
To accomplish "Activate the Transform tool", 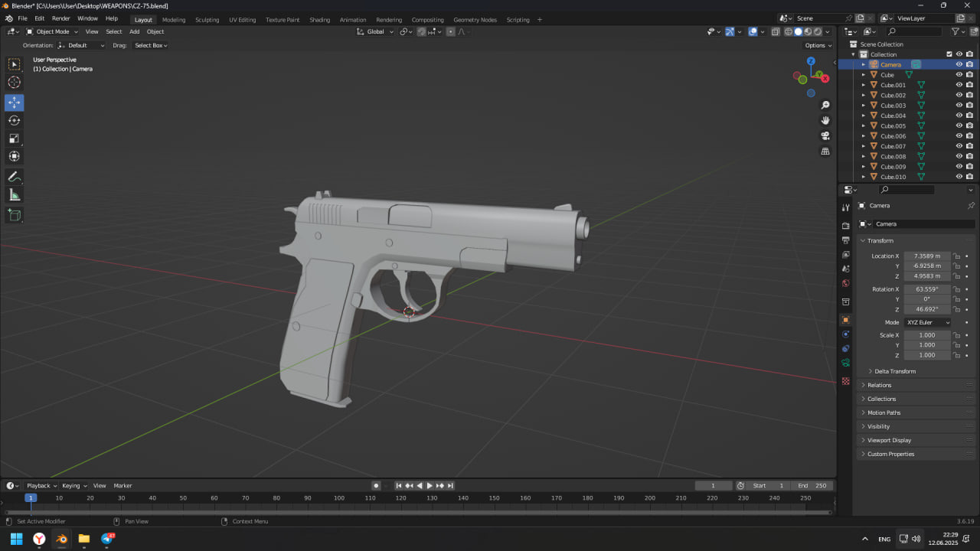I will coord(15,156).
